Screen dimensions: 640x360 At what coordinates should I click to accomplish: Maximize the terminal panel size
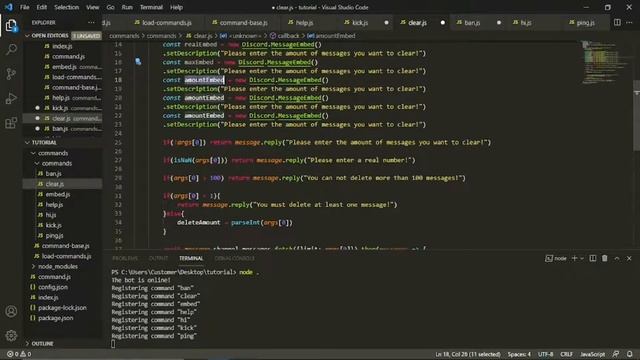617,258
